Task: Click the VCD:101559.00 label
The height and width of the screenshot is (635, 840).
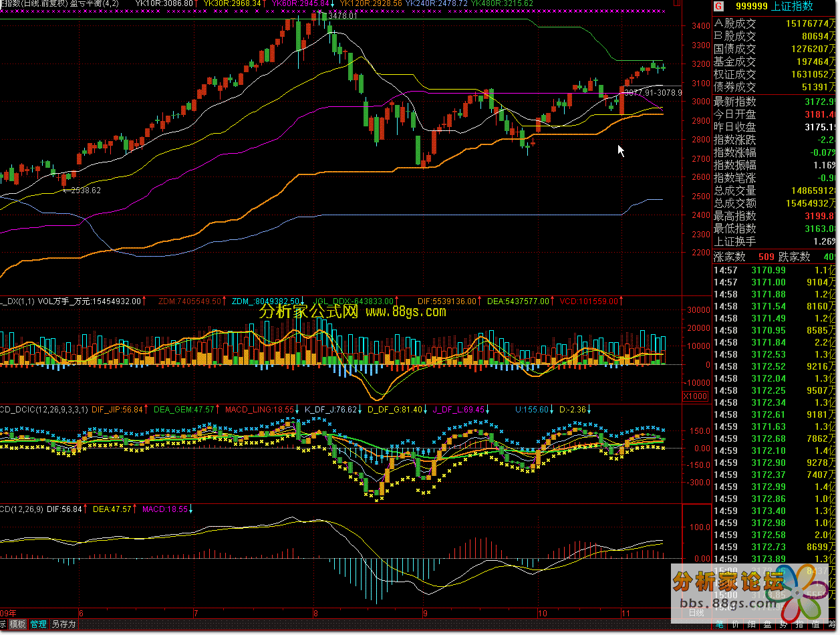Action: point(588,301)
